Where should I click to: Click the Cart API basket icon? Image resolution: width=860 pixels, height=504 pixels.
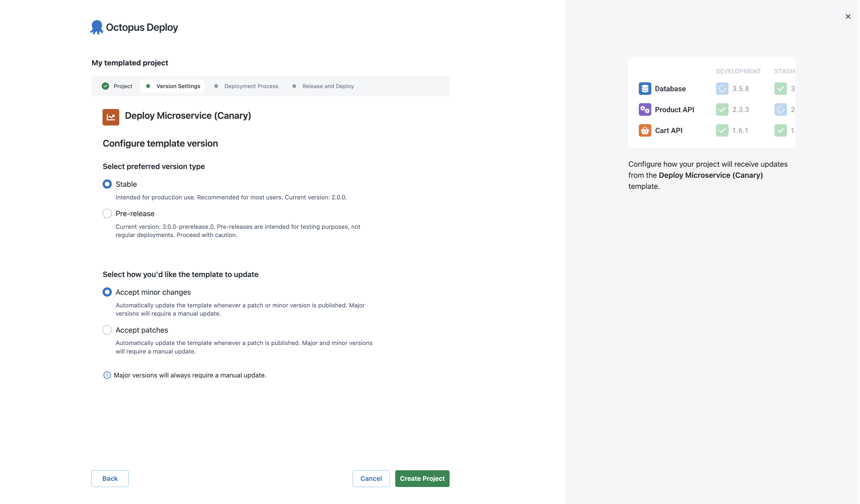point(645,130)
